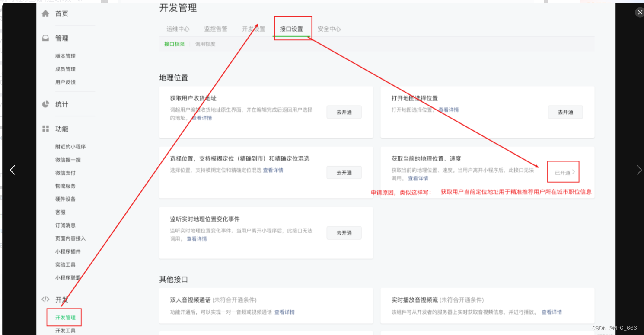644x335 pixels.
Task: Open 小程序联盟 in sidebar
Action: (68, 278)
